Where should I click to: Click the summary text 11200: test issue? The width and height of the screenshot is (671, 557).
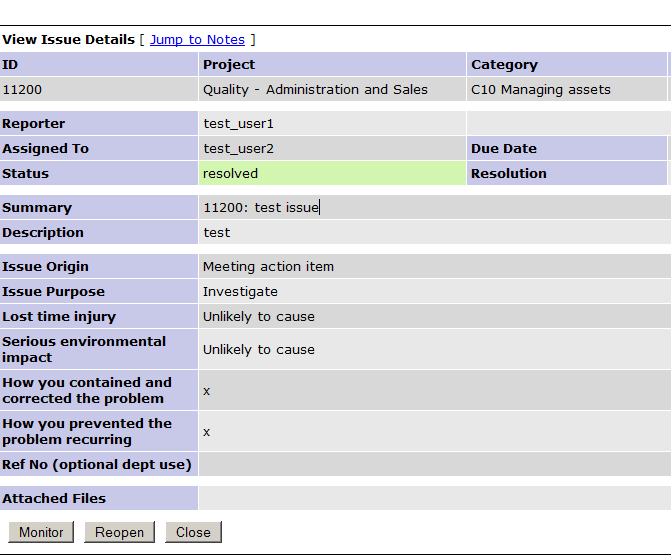tap(260, 208)
